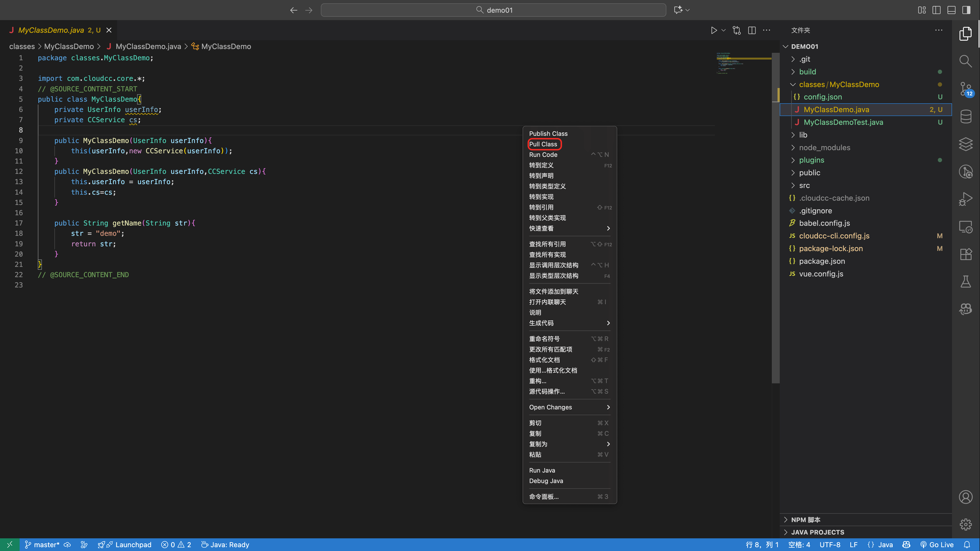Select Pull Class from context menu
This screenshot has height=551, width=980.
click(x=543, y=144)
